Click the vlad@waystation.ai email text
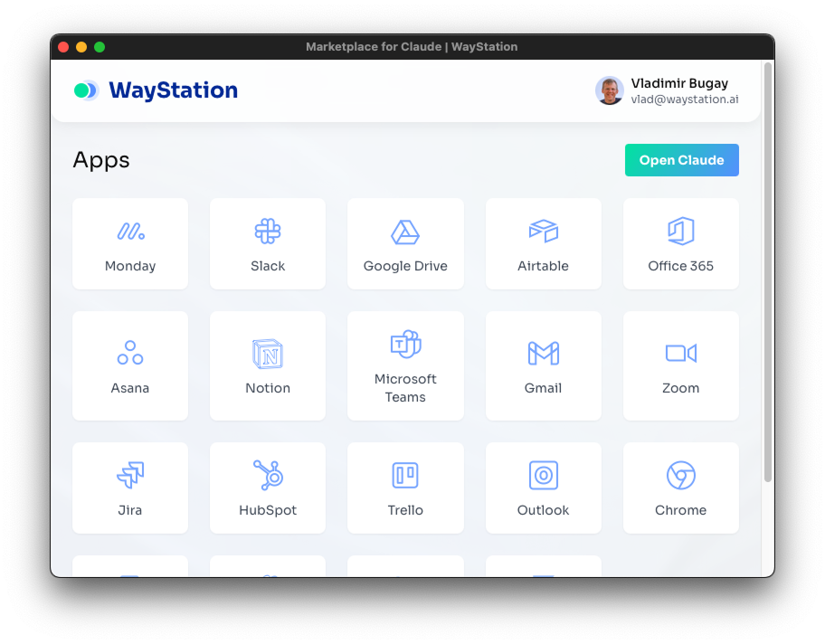This screenshot has width=825, height=644. [x=685, y=99]
